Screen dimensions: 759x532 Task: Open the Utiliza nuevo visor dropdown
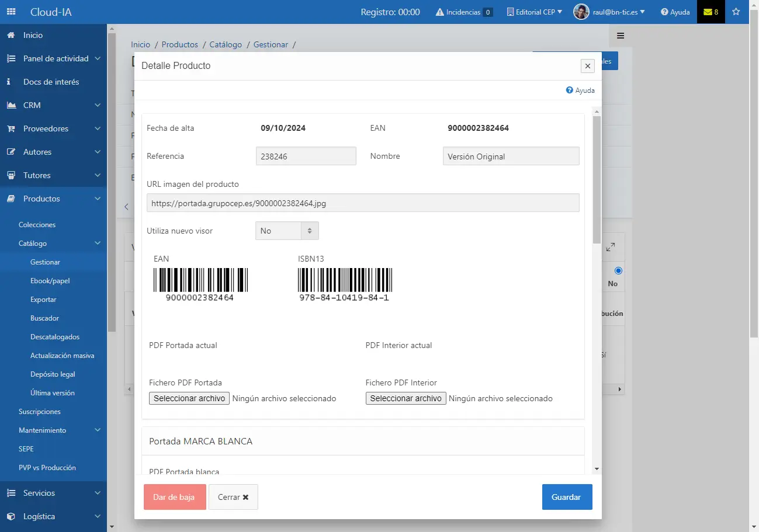click(287, 231)
